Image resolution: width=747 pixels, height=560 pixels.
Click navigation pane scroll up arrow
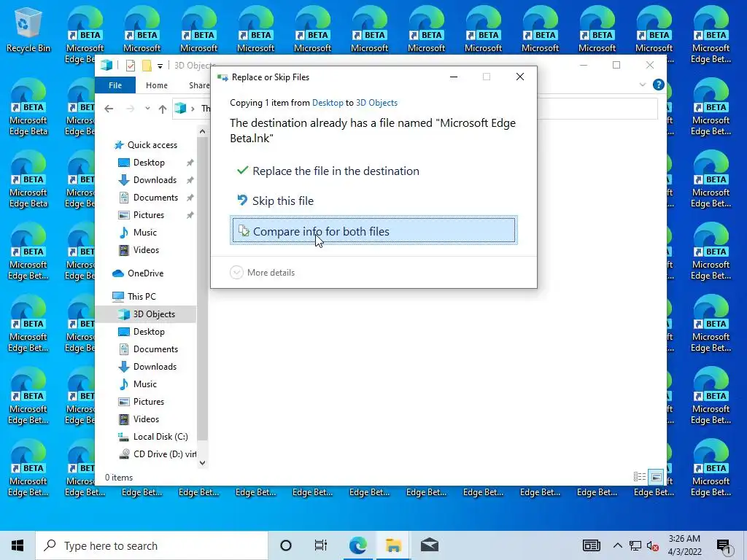pyautogui.click(x=203, y=131)
